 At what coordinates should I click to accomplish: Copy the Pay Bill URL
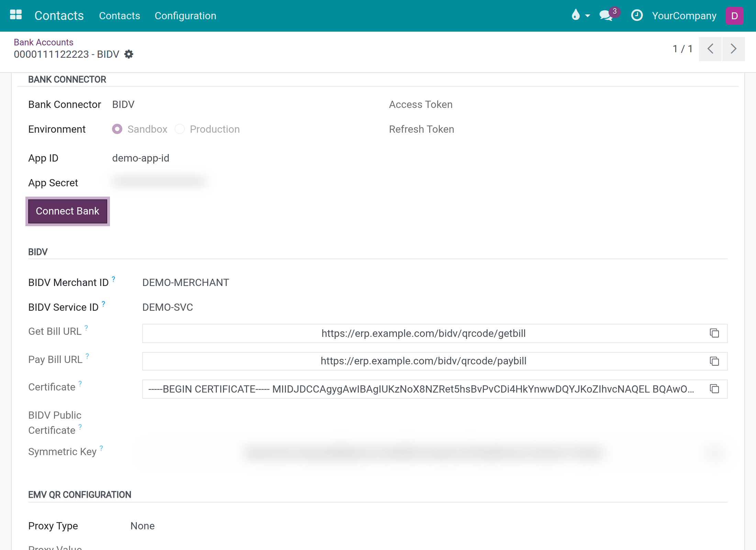click(714, 361)
